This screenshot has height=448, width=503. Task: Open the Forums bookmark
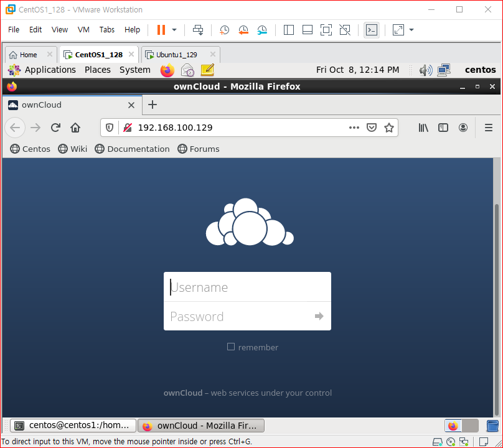199,149
